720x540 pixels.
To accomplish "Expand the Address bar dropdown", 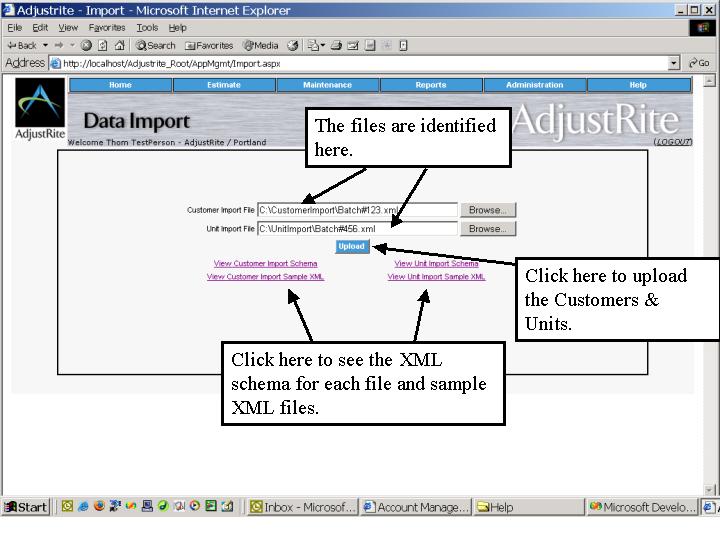I will pyautogui.click(x=674, y=63).
